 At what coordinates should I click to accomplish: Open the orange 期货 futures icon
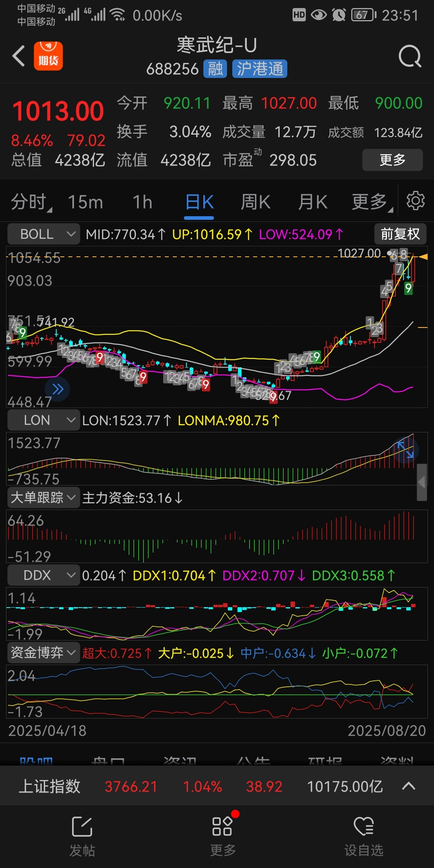[48, 56]
